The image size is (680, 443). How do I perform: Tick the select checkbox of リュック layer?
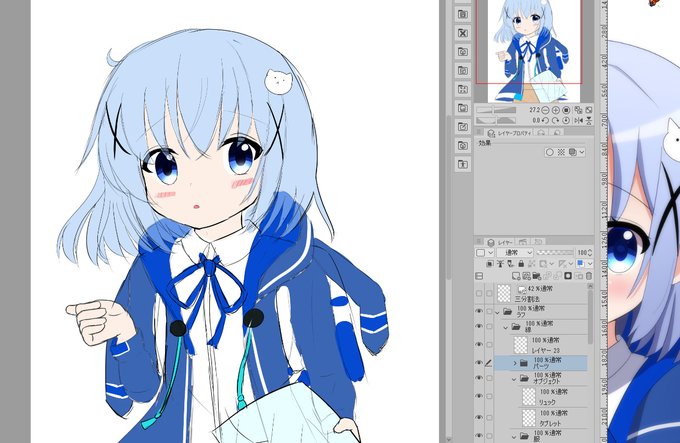pyautogui.click(x=489, y=396)
